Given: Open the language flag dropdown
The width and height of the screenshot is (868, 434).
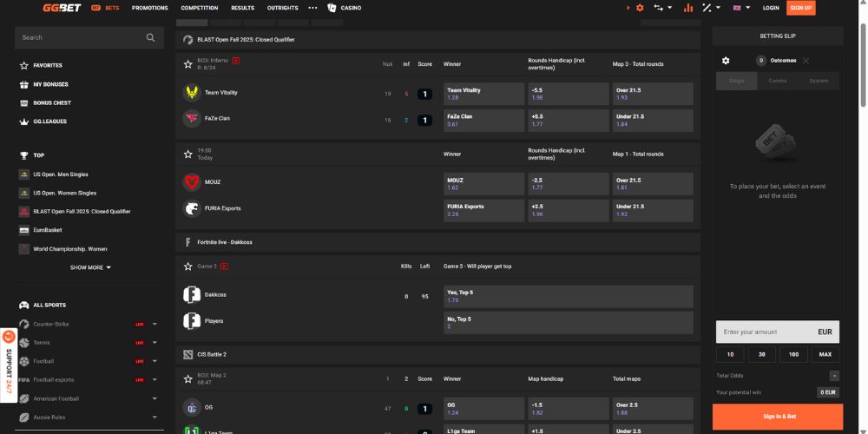Looking at the screenshot, I should (x=742, y=8).
